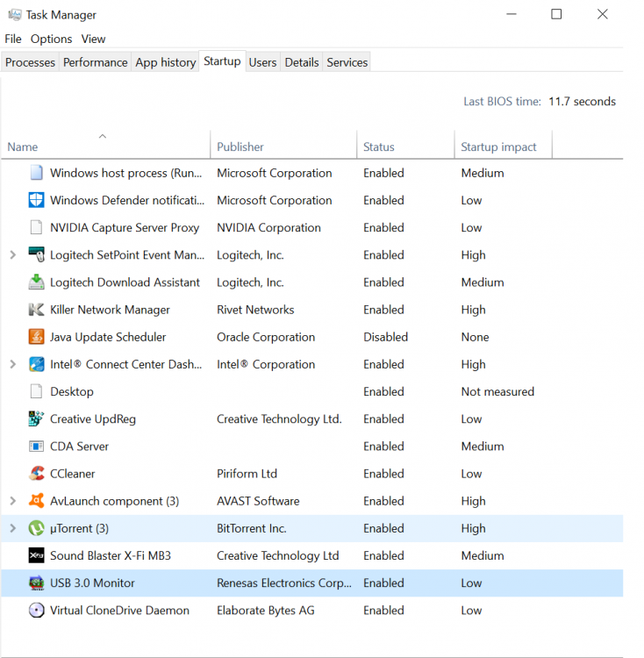Select the Sound Blaster X-Fi MB3 name
This screenshot has width=644, height=658.
tap(111, 555)
